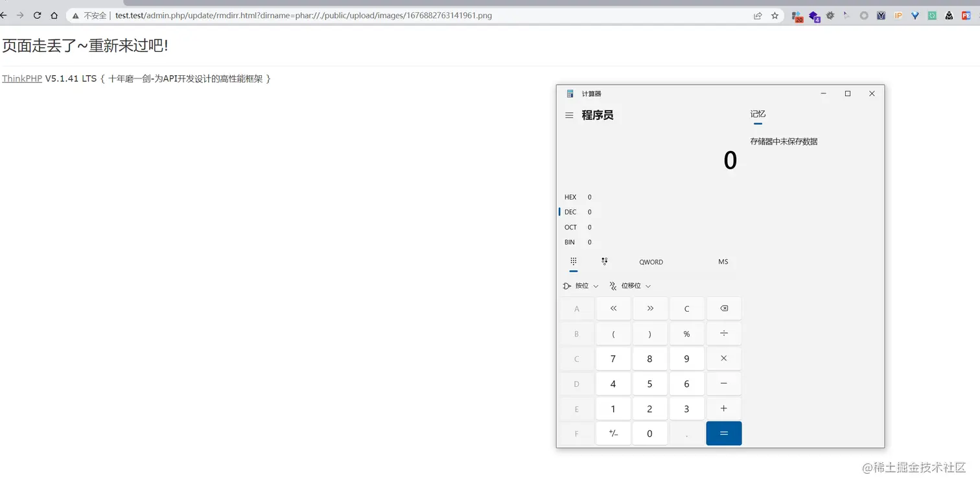The image size is (980, 488).
Task: Click the hooded hacker extension icon
Action: click(949, 16)
